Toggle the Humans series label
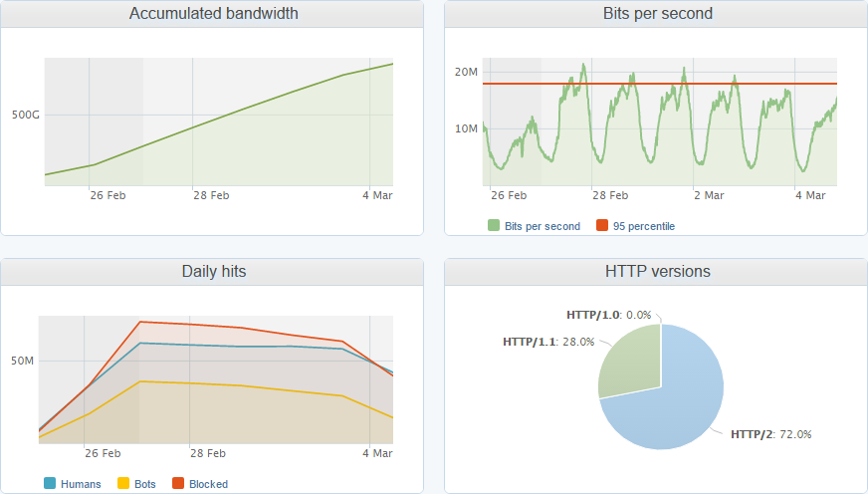868x494 pixels. (x=81, y=484)
